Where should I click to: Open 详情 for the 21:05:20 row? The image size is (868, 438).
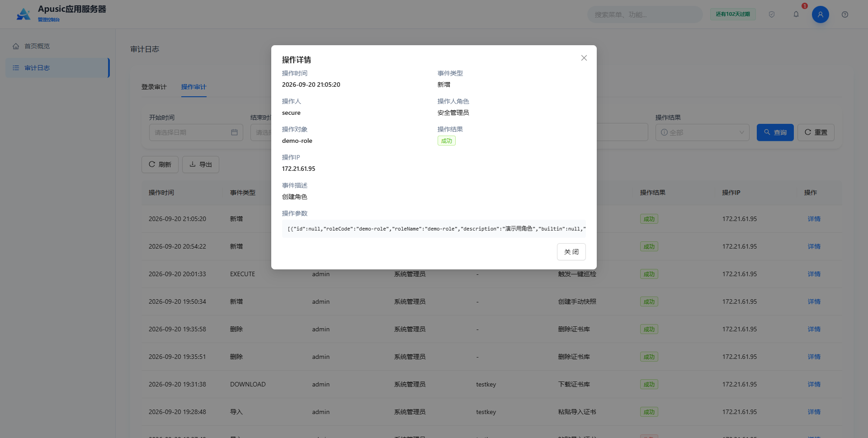click(814, 219)
